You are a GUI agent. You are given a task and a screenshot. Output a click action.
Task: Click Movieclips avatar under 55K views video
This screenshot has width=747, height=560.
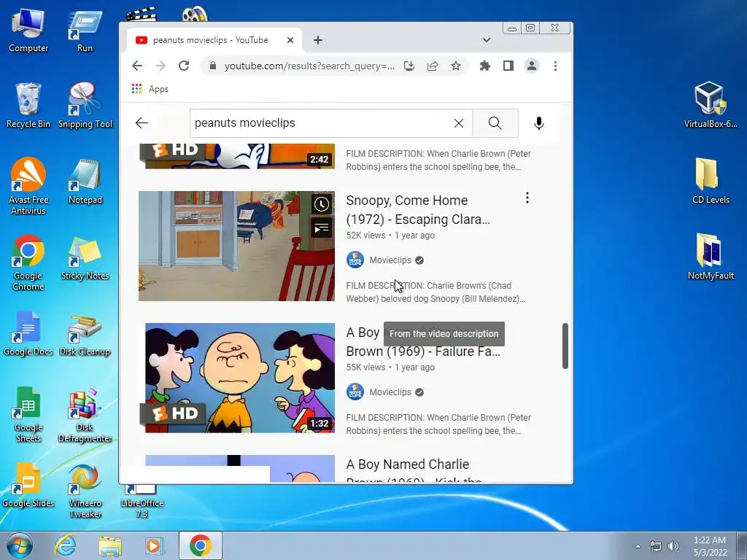[x=355, y=392]
